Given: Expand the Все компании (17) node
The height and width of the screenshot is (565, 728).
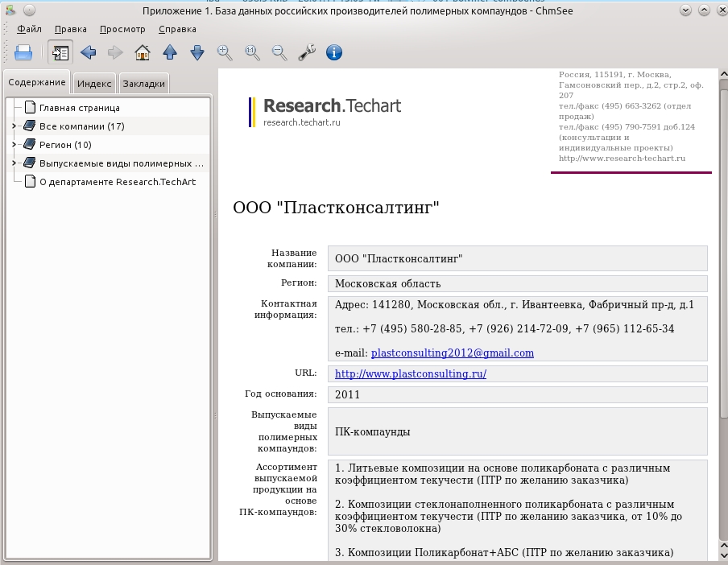Looking at the screenshot, I should coord(14,126).
